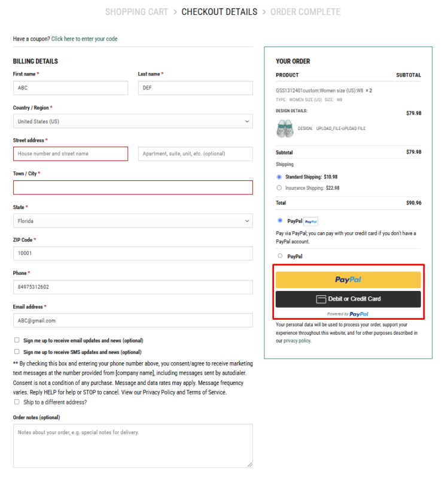The image size is (448, 479).
Task: Expand the State dropdown showing Florida
Action: [x=133, y=221]
